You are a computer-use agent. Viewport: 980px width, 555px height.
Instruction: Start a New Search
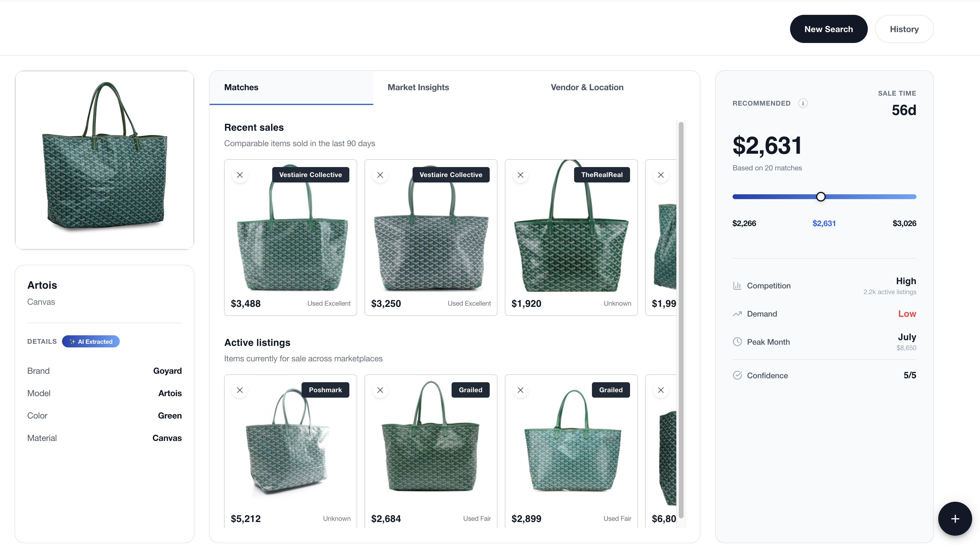click(x=828, y=29)
